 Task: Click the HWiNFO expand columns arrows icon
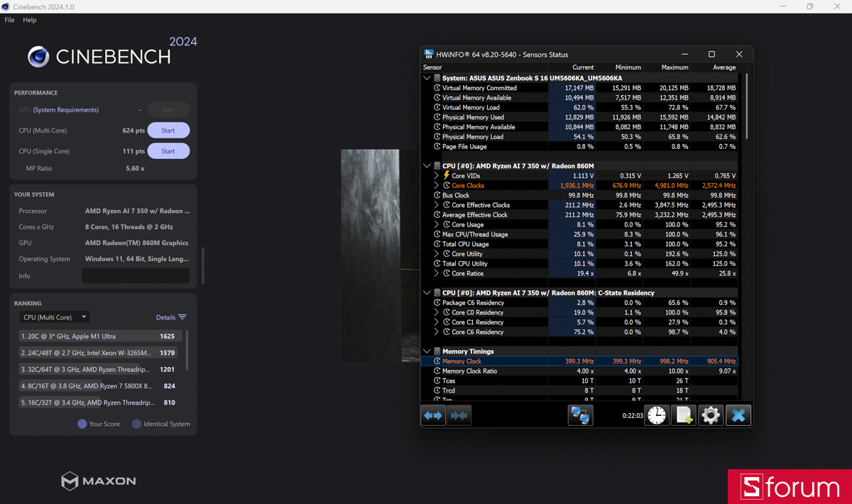coord(433,415)
